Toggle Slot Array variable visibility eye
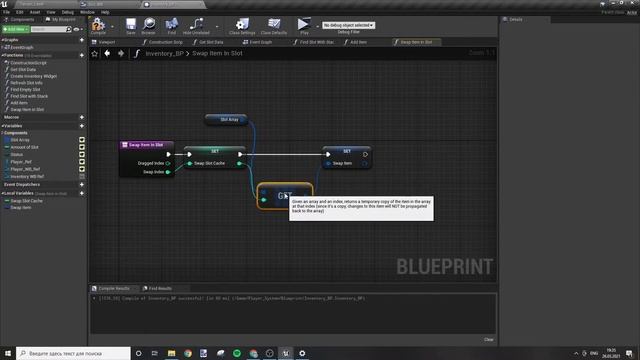The width and height of the screenshot is (640, 360). [82, 140]
